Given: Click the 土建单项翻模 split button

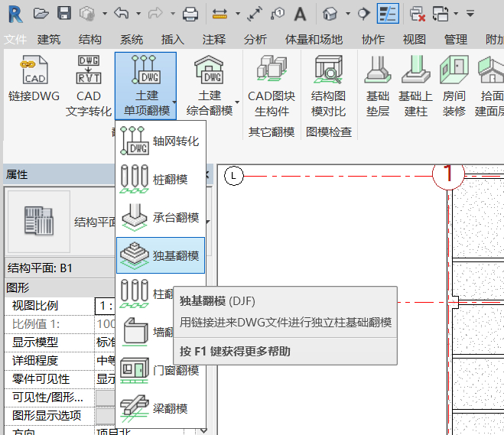Looking at the screenshot, I should pyautogui.click(x=145, y=86).
